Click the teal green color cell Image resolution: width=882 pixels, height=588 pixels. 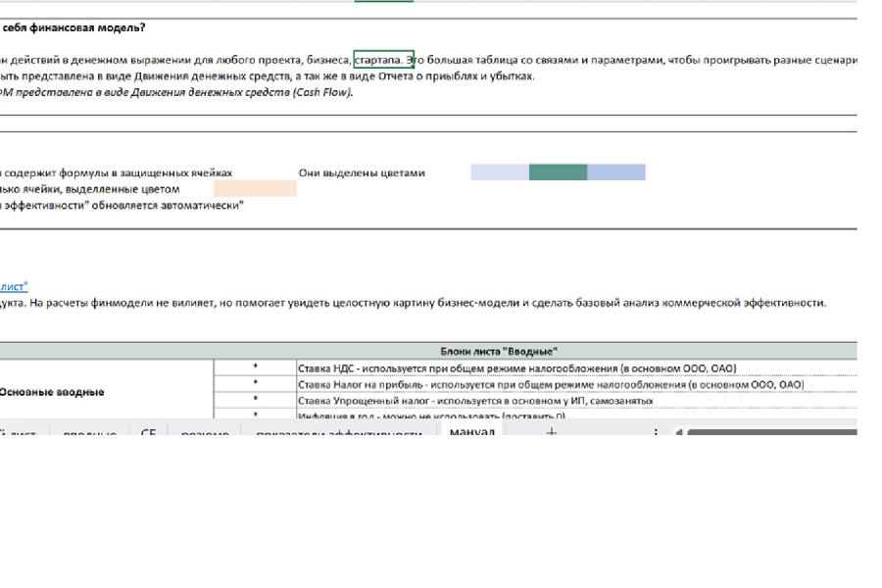(558, 172)
